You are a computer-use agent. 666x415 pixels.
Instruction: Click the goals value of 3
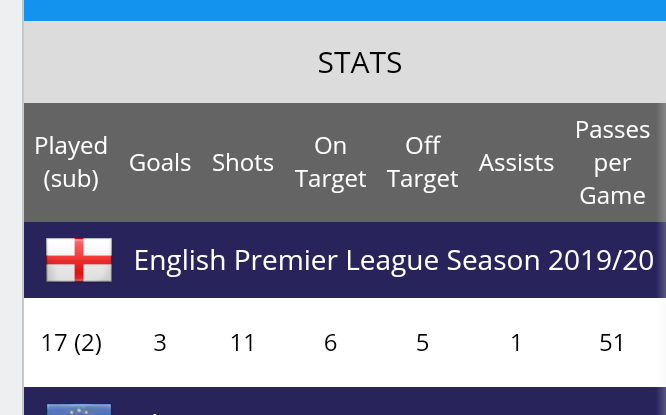pos(160,343)
